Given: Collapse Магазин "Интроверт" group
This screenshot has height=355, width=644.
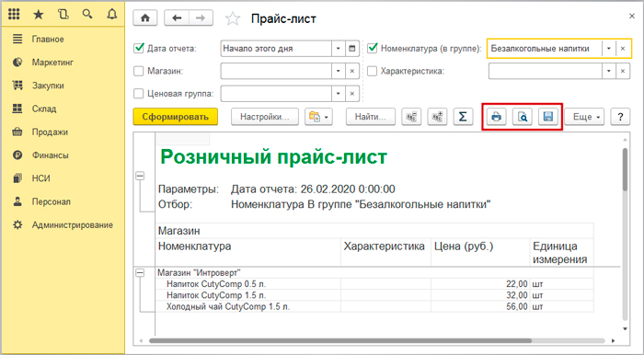Looking at the screenshot, I should pos(140,273).
